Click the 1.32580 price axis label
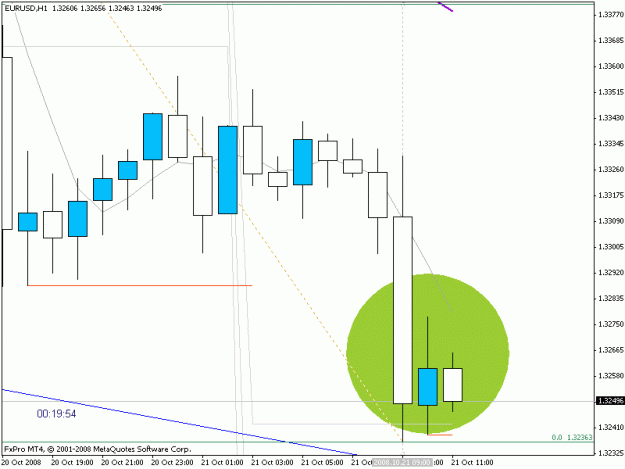The width and height of the screenshot is (625, 469). pyautogui.click(x=611, y=376)
